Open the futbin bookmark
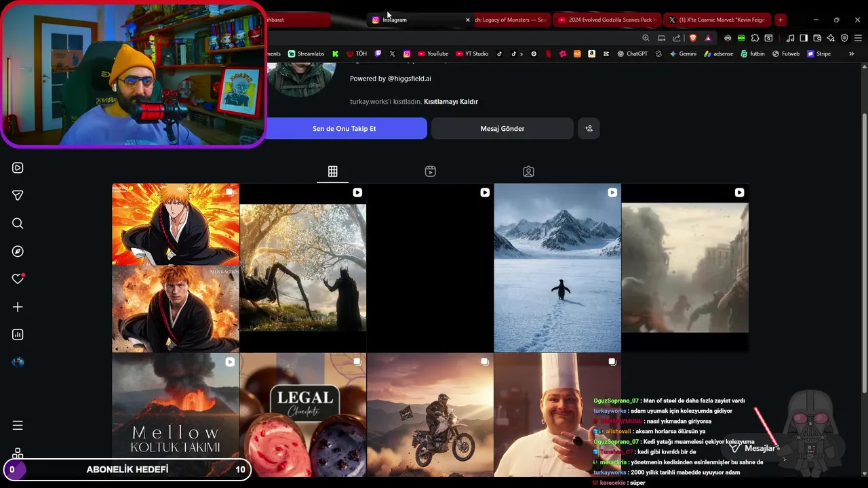868x488 pixels. 752,54
